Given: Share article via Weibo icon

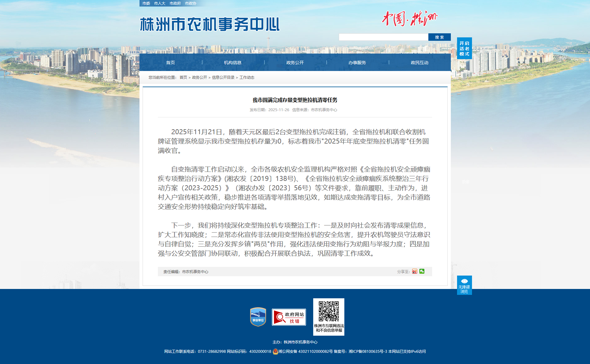Looking at the screenshot, I should 414,272.
